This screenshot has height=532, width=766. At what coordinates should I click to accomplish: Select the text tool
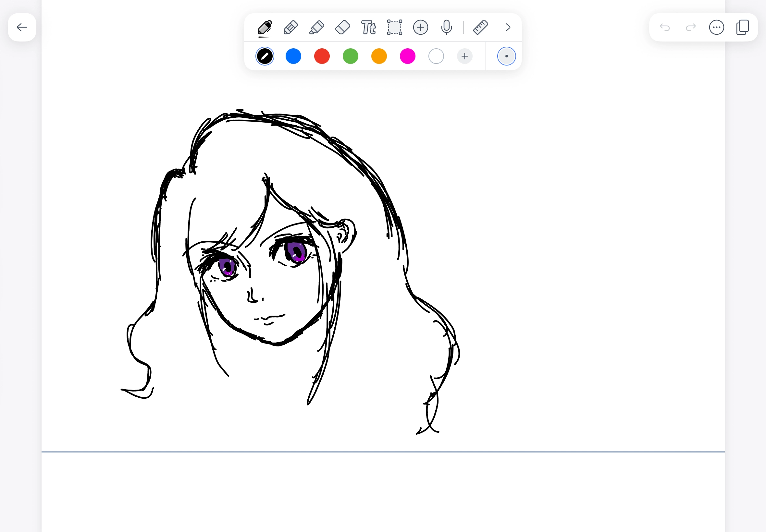click(368, 27)
